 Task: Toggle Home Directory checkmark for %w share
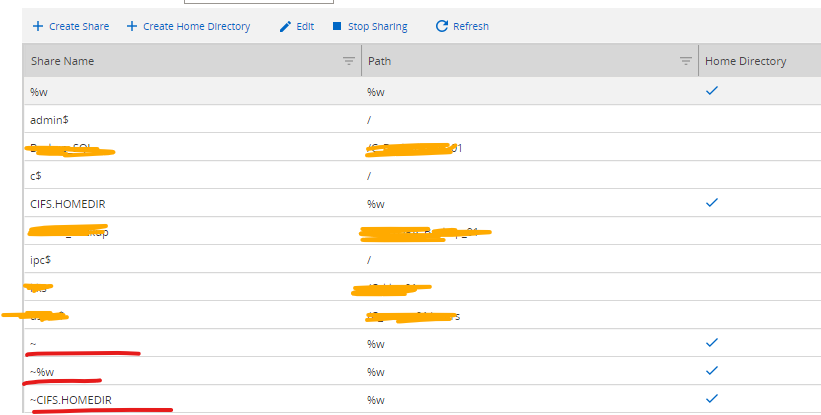[712, 90]
